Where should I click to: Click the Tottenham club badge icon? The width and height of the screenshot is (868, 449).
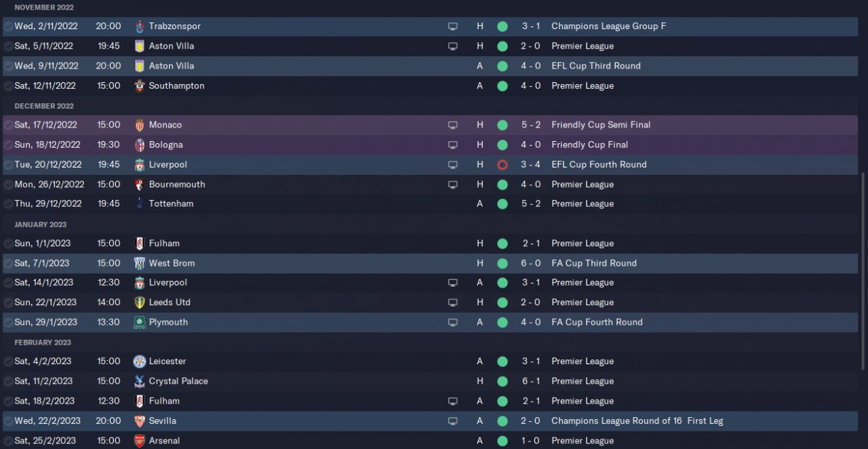coord(140,203)
